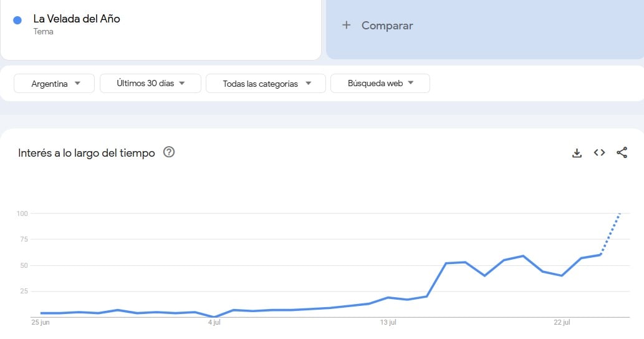
Task: Click the 25 y-axis label
Action: coord(24,292)
